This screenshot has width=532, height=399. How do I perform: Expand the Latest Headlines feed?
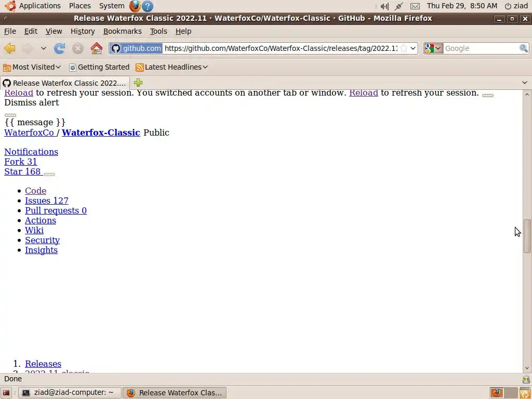171,67
